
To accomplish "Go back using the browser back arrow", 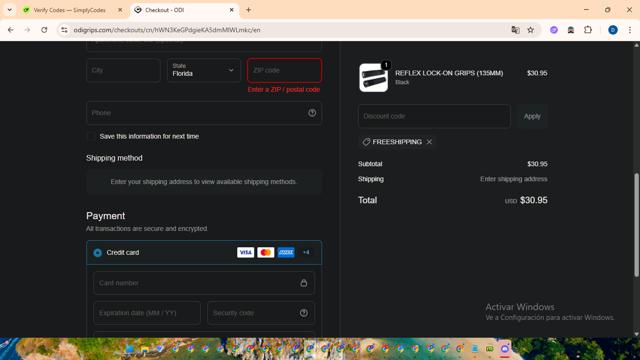I will (x=11, y=30).
